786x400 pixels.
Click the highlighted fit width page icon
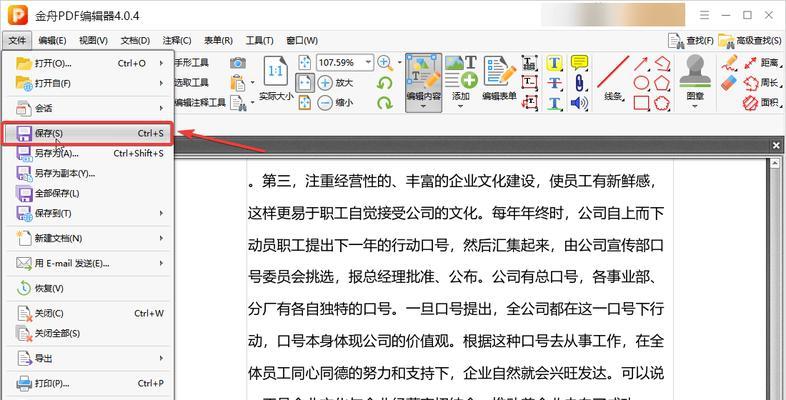(305, 83)
